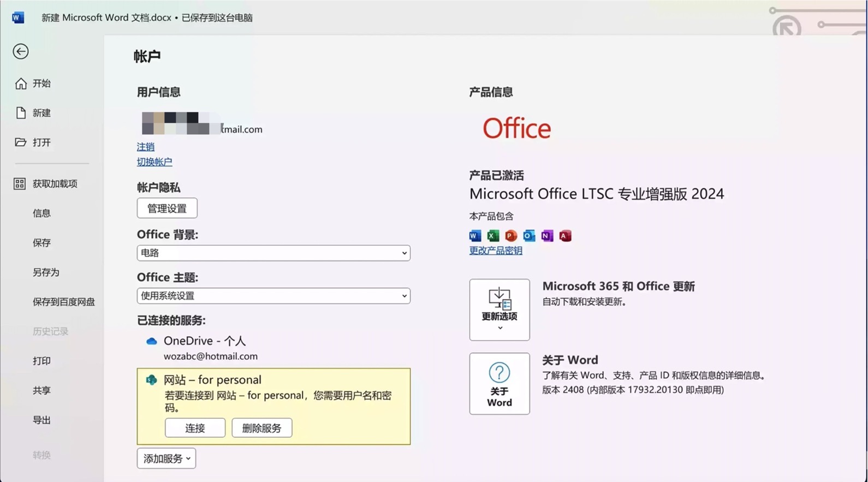Click the 管理设置 button

click(167, 209)
